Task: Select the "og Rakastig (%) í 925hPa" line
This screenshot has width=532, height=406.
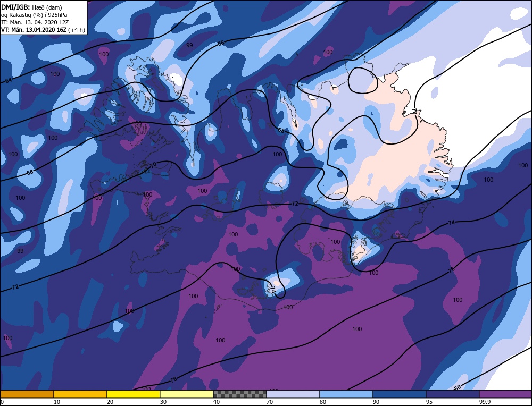Action: 34,15
